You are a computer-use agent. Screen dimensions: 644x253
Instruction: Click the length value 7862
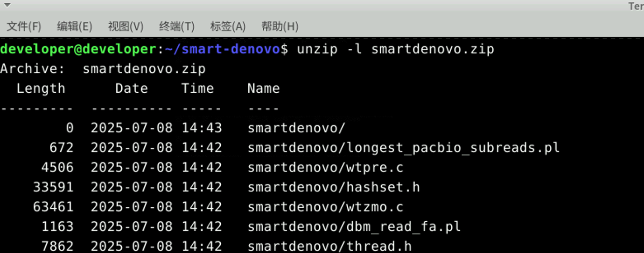pyautogui.click(x=57, y=246)
